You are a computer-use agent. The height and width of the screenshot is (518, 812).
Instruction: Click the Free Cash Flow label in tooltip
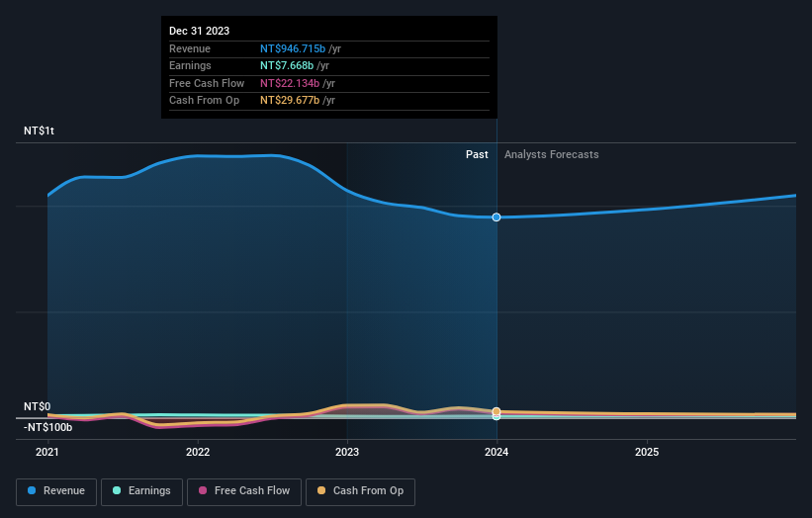tap(207, 83)
